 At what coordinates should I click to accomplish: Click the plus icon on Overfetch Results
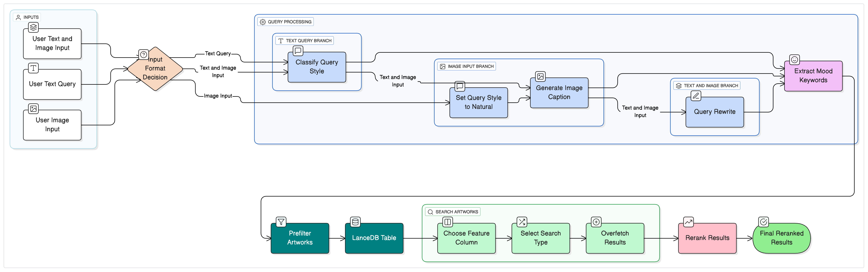[x=596, y=222]
